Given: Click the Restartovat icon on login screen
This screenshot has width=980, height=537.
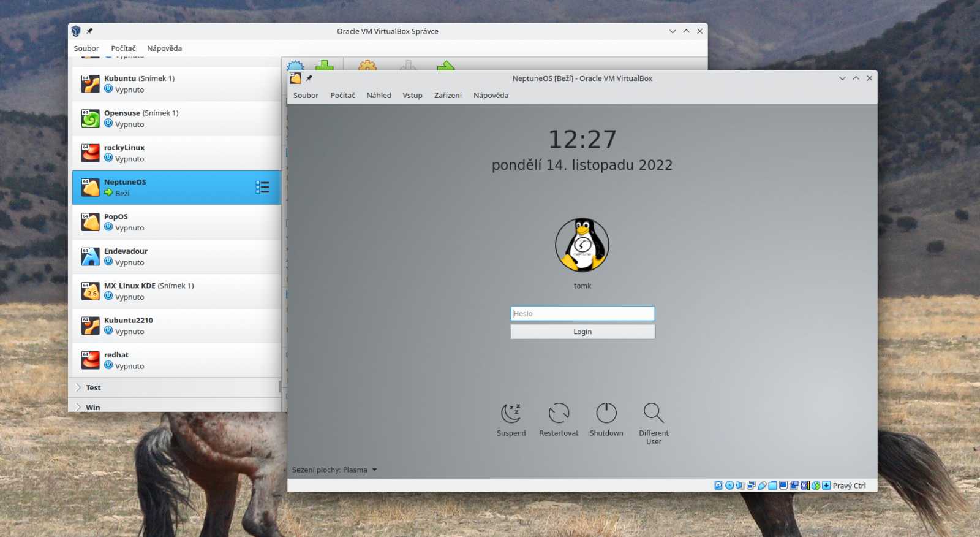Looking at the screenshot, I should coord(559,413).
